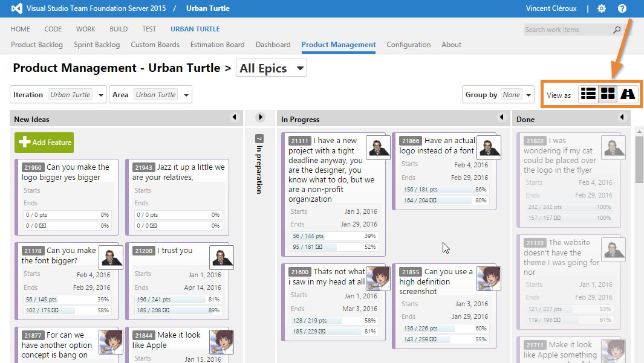644x363 pixels.
Task: Collapse the New Ideas column
Action: pos(235,118)
